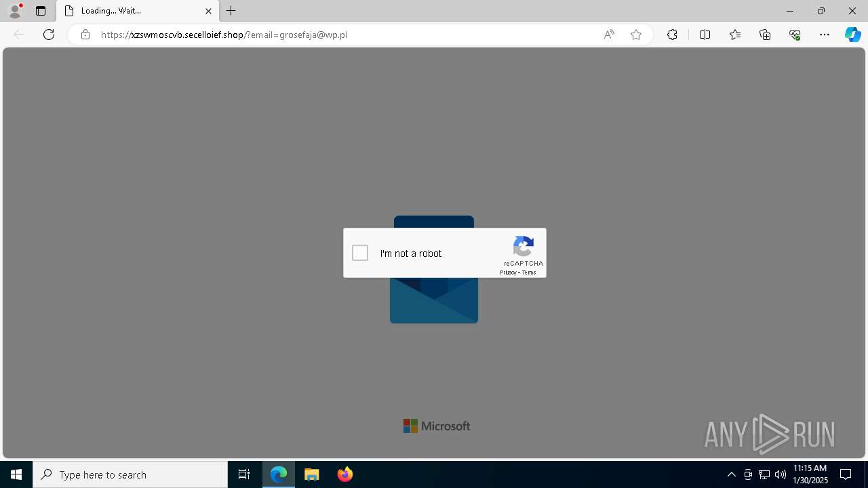
Task: Open the clock and calendar
Action: coord(810,474)
